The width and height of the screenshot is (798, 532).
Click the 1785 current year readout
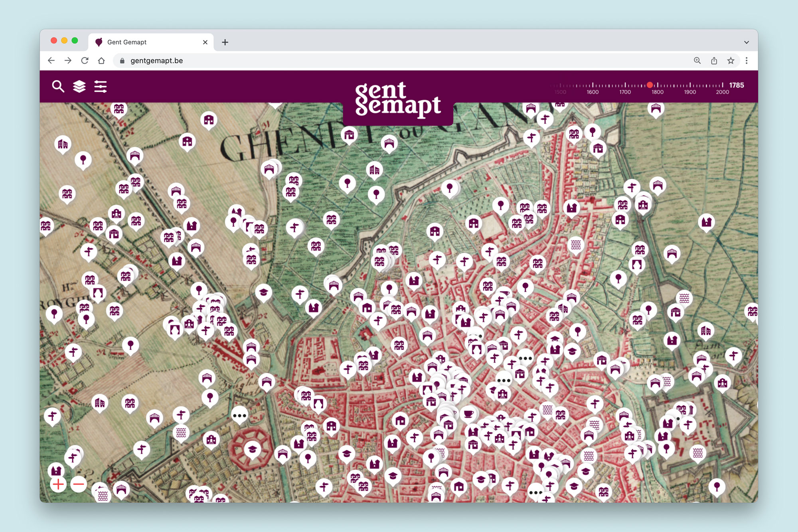coord(737,85)
